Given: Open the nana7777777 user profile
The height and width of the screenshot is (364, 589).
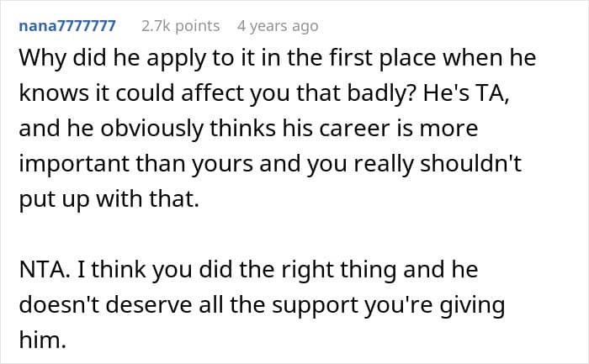Looking at the screenshot, I should click(67, 26).
